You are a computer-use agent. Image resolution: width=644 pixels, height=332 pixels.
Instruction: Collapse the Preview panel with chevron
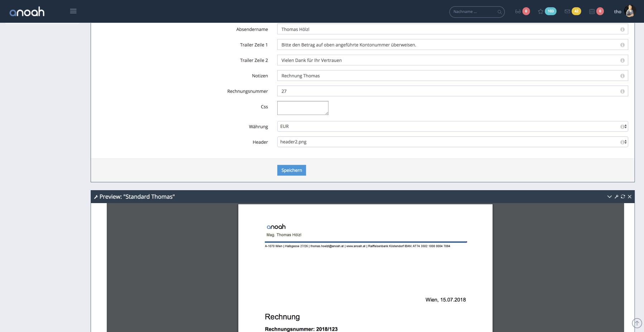[609, 197]
